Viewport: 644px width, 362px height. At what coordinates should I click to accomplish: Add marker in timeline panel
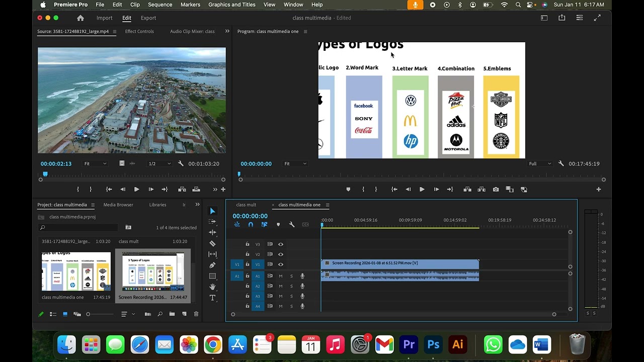[x=278, y=224]
